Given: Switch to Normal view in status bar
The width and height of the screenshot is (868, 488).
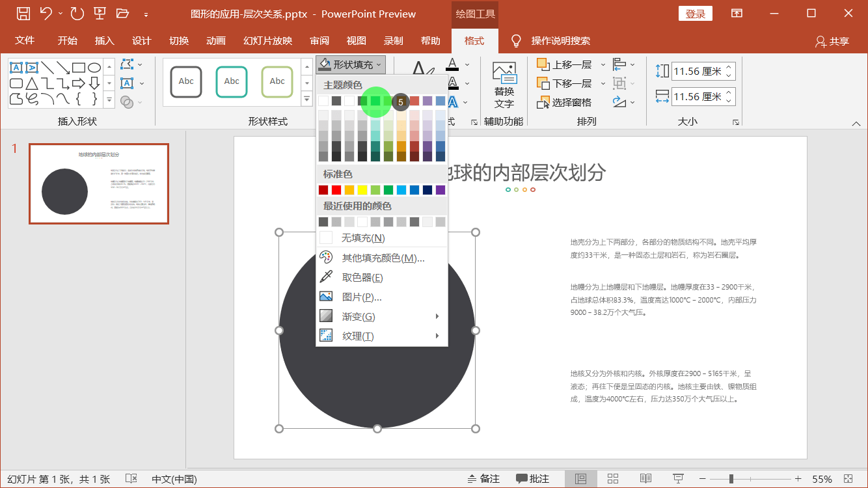Looking at the screenshot, I should coord(580,479).
